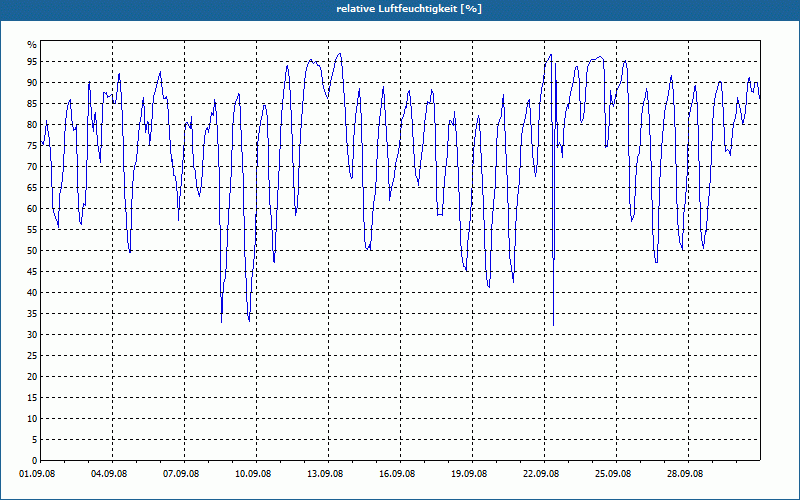Screen dimensions: 800x500
Task: Click the y-axis value 20
Action: click(x=32, y=377)
